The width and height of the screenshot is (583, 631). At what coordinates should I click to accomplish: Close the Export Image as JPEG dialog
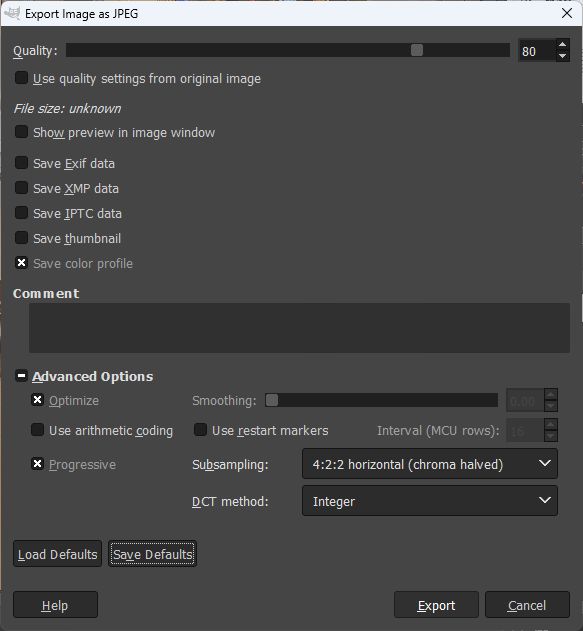[567, 13]
